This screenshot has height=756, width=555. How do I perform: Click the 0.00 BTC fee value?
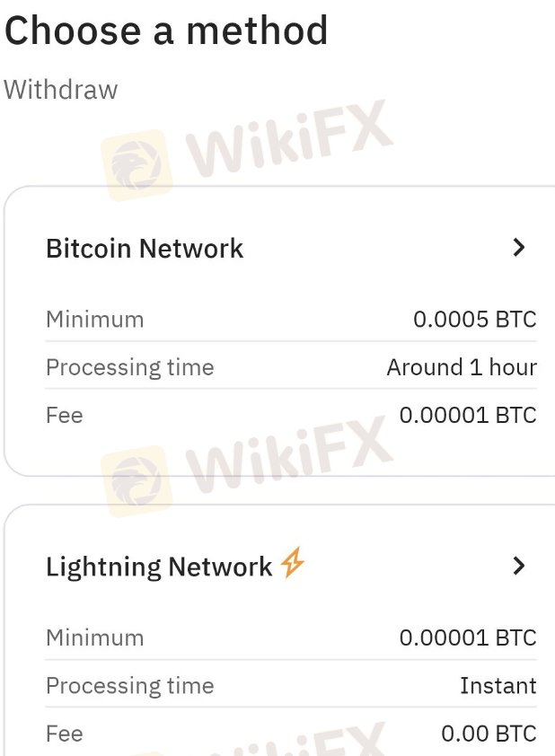[x=489, y=734]
